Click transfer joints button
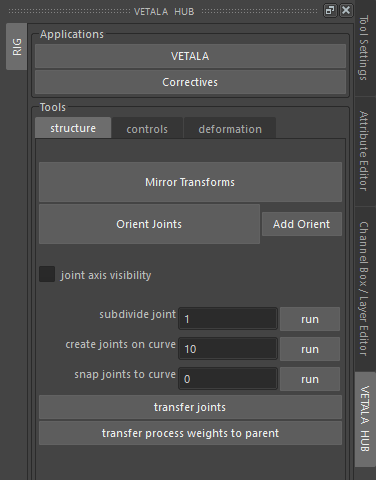376x480 pixels. 190,407
